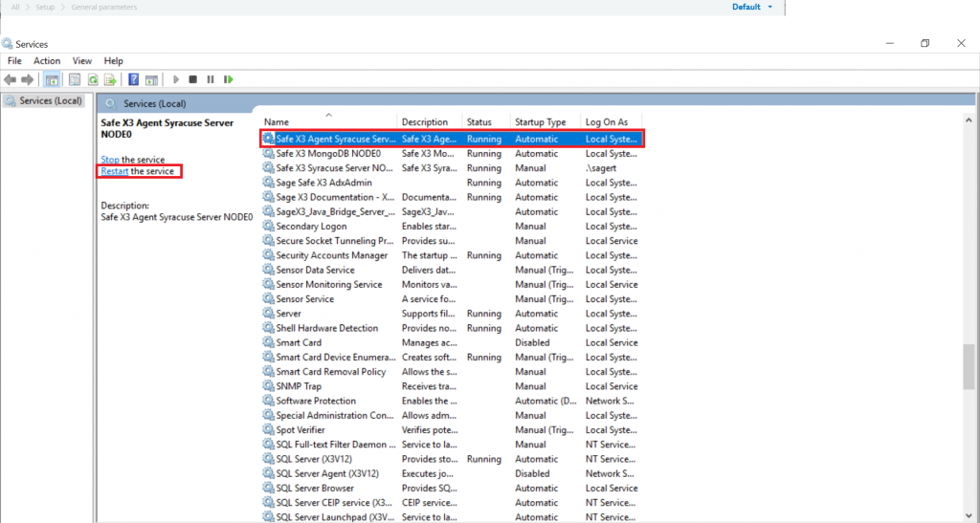Open Properties from the toolbar icon

tap(75, 80)
